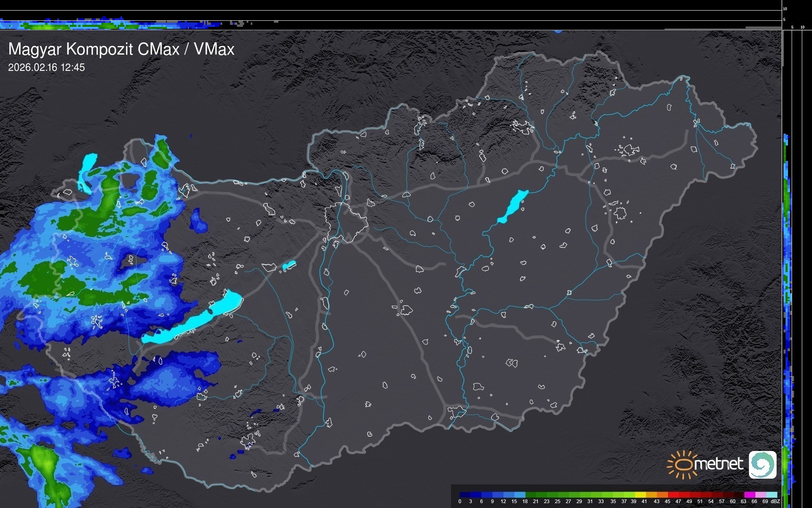The width and height of the screenshot is (812, 508).
Task: Select the darkest blue 0 dBZ swatch
Action: (x=464, y=495)
